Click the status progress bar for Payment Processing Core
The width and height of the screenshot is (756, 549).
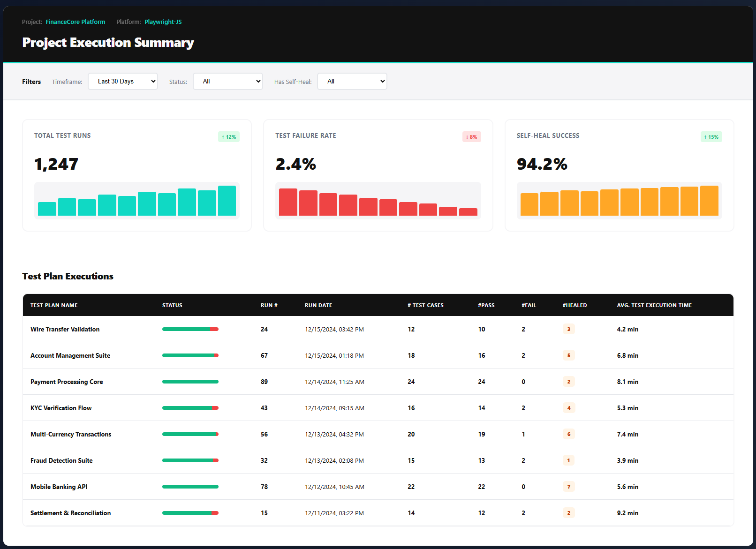[190, 381]
